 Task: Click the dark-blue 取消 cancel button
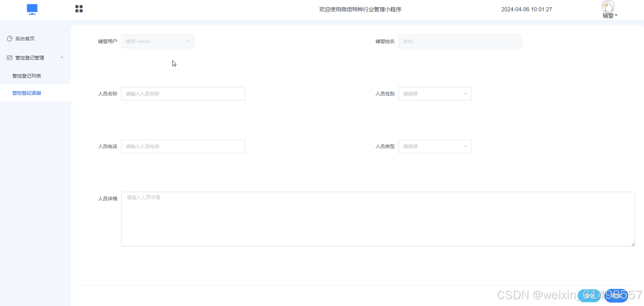pyautogui.click(x=616, y=296)
